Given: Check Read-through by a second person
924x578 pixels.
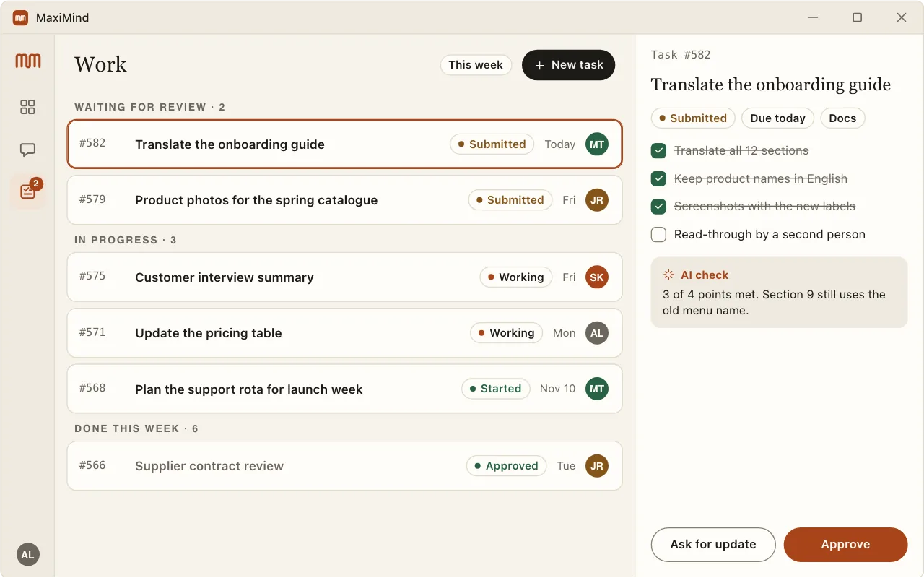Looking at the screenshot, I should 658,234.
